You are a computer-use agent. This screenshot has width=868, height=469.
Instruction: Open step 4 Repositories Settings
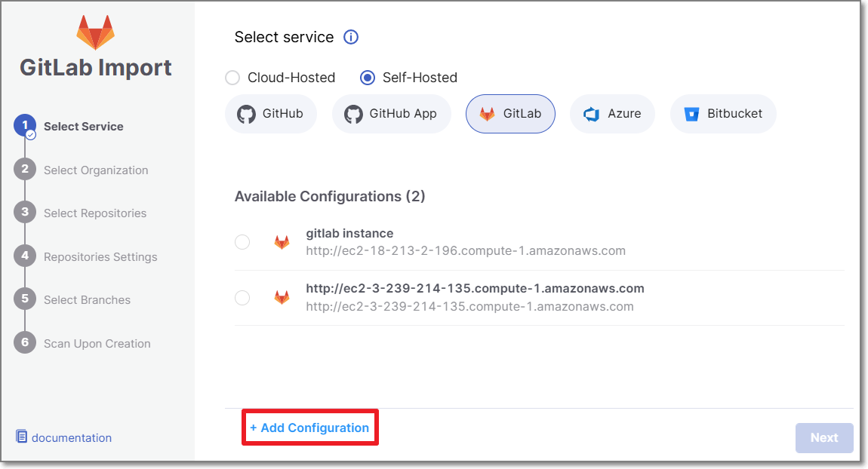tap(100, 257)
